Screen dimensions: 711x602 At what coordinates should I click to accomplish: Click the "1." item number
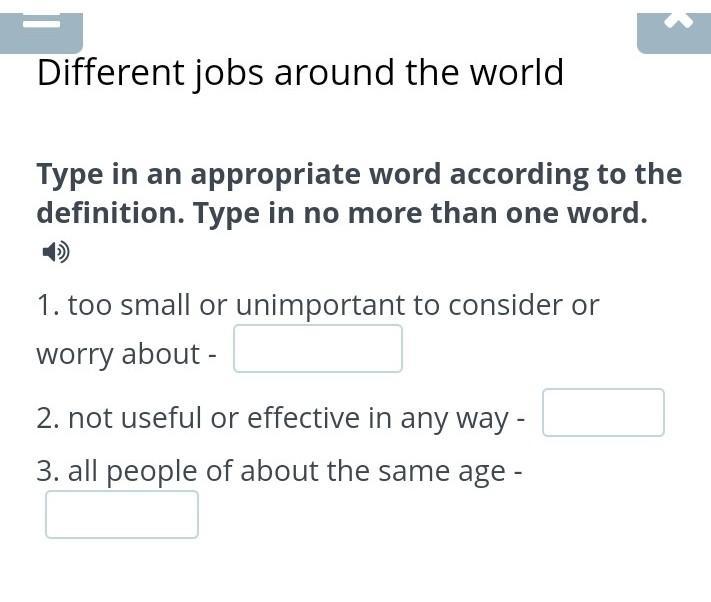point(48,305)
